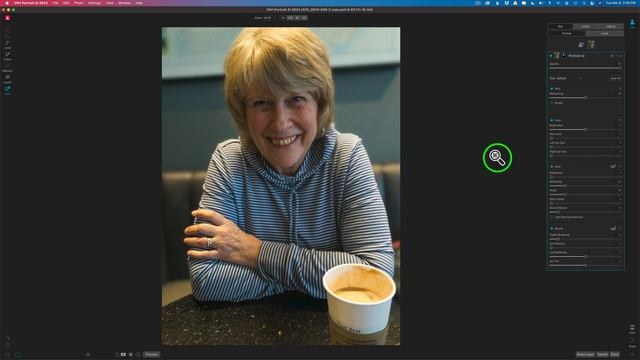Viewport: 640px width, 360px height.
Task: Click the teal panel icon at bottom-left
Action: point(18,354)
